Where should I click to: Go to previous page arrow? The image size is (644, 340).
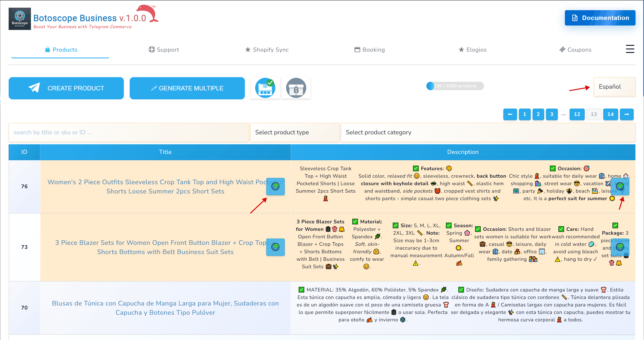[510, 114]
